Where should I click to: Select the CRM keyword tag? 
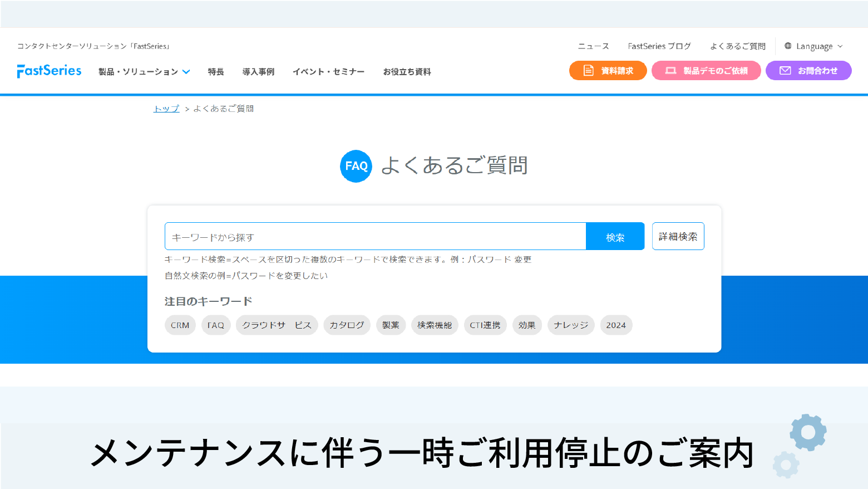(x=180, y=325)
